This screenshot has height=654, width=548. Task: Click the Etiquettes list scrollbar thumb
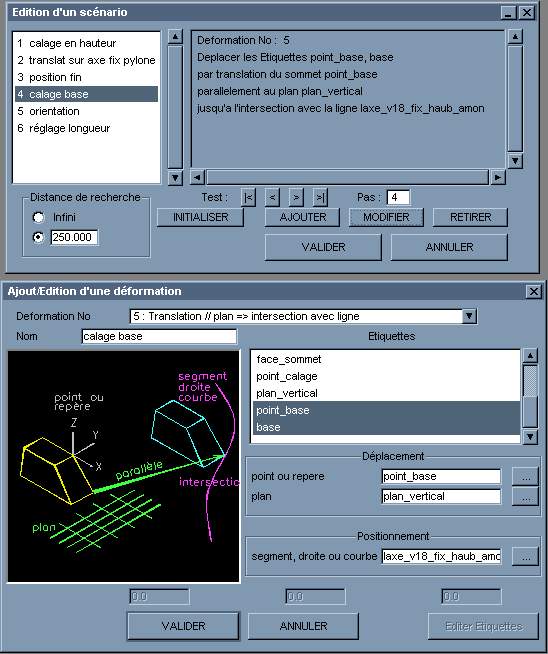click(x=530, y=381)
